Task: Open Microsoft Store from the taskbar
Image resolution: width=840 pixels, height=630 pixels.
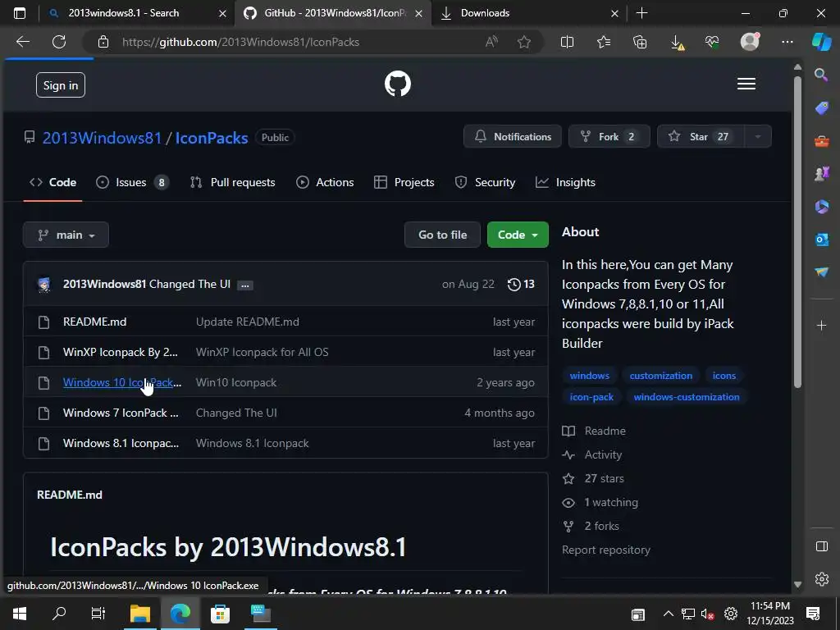Action: pos(220,614)
